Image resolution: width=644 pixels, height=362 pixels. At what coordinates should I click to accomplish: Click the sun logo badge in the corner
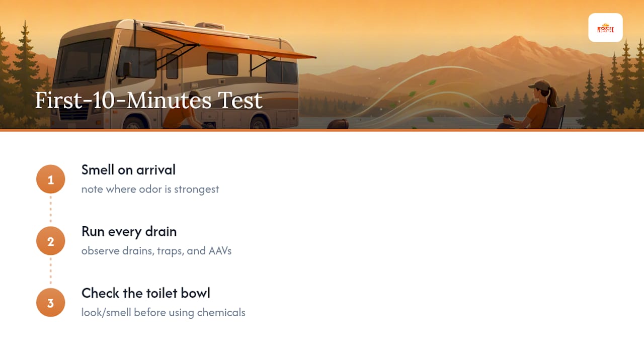pos(605,28)
